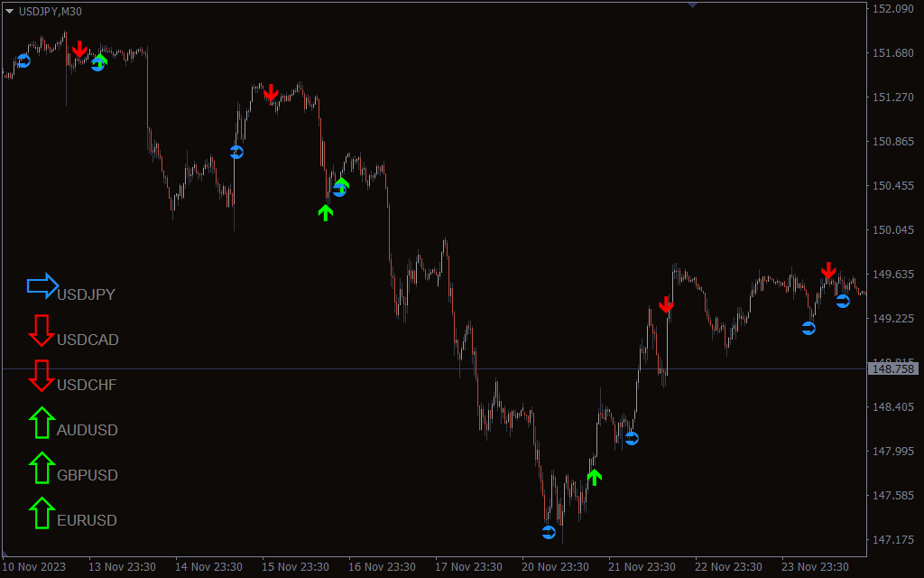Click the green up arrow beside EURUSD

click(42, 513)
